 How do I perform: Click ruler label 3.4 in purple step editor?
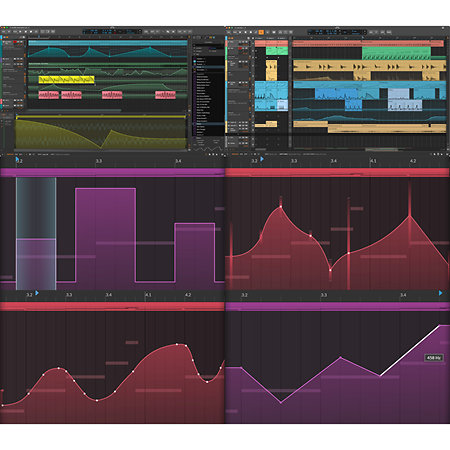pos(178,161)
